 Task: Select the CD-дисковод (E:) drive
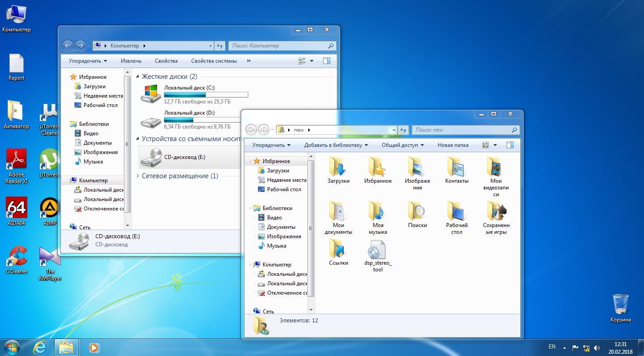(x=184, y=157)
